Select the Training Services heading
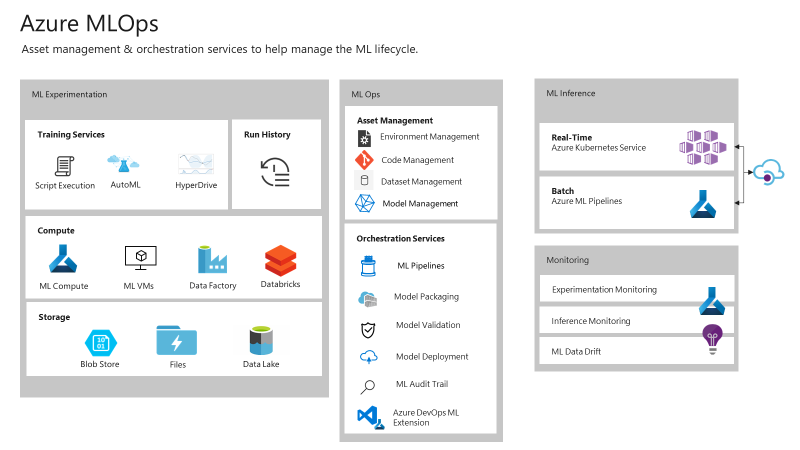Image resolution: width=800 pixels, height=450 pixels. tap(71, 135)
